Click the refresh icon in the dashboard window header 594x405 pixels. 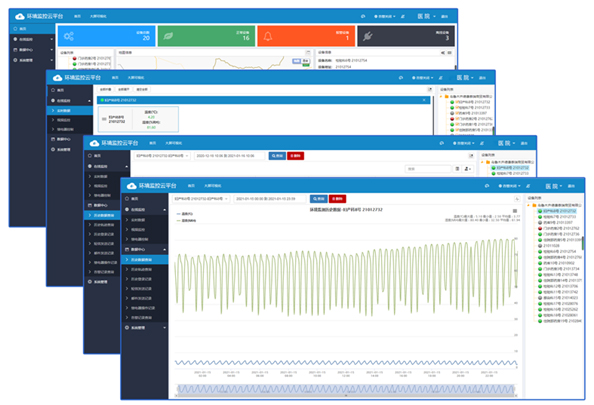click(363, 17)
